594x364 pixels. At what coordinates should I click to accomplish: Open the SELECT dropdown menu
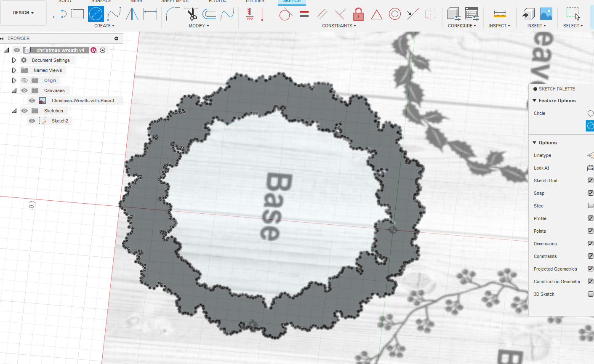pos(573,26)
